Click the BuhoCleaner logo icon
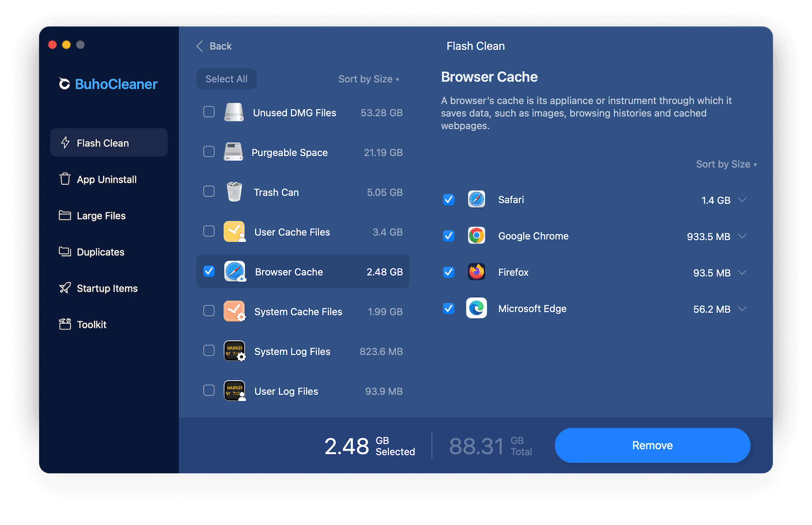Viewport: 812px width, 525px height. click(64, 84)
